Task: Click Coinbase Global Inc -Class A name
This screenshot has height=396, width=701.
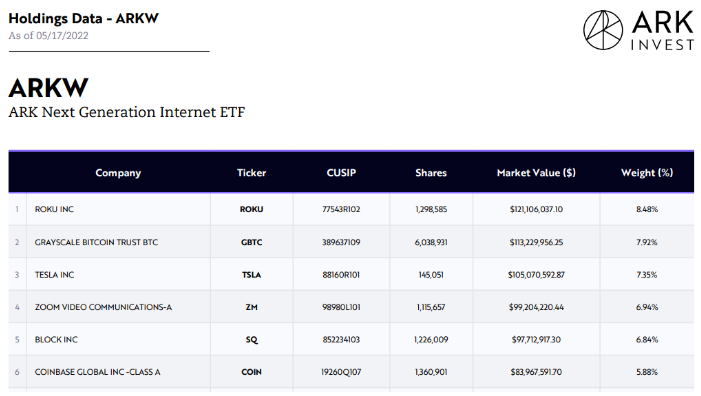Action: pos(97,372)
